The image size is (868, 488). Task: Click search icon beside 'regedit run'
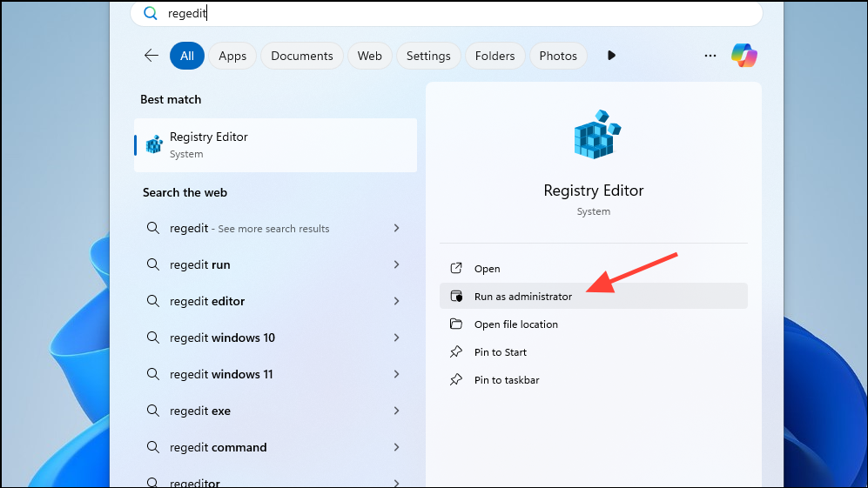[152, 264]
